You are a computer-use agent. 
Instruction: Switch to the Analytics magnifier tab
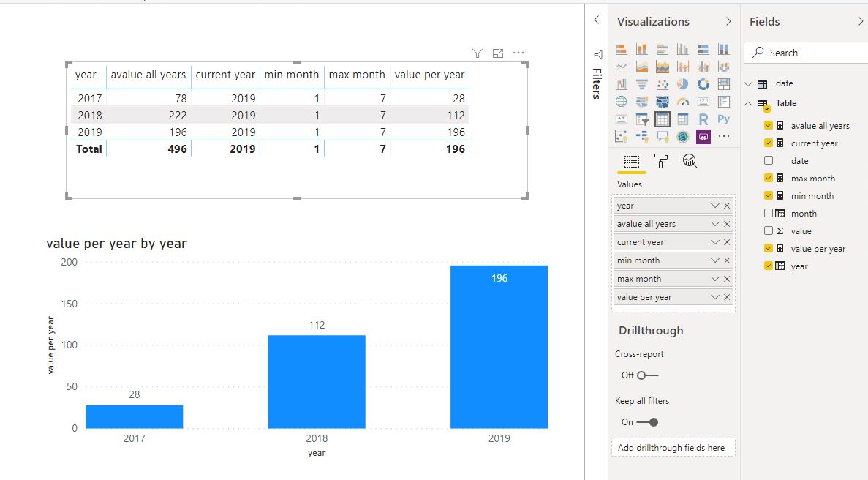coord(690,161)
